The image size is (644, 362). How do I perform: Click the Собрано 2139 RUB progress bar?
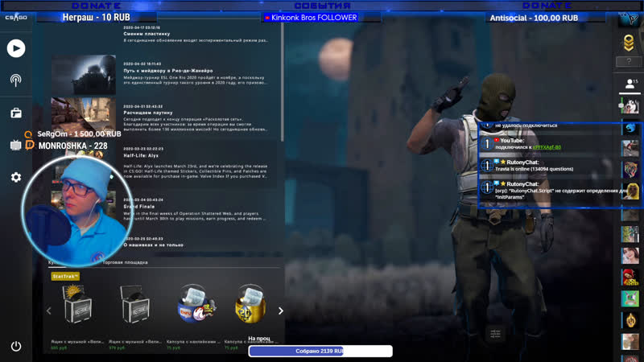click(320, 351)
